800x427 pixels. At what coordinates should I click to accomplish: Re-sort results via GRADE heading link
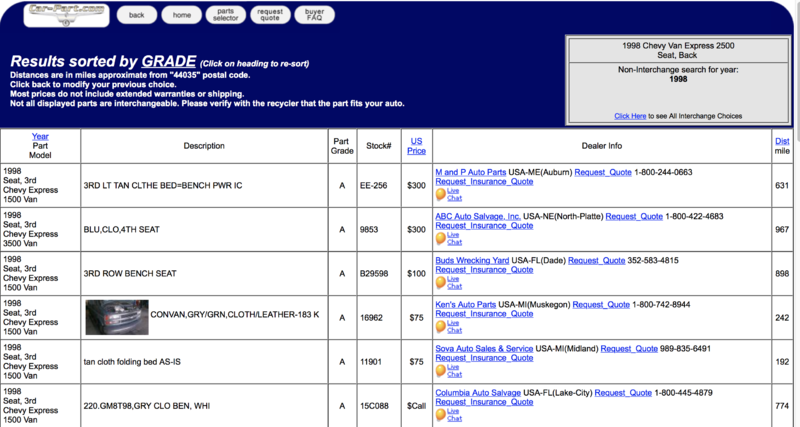click(x=168, y=61)
